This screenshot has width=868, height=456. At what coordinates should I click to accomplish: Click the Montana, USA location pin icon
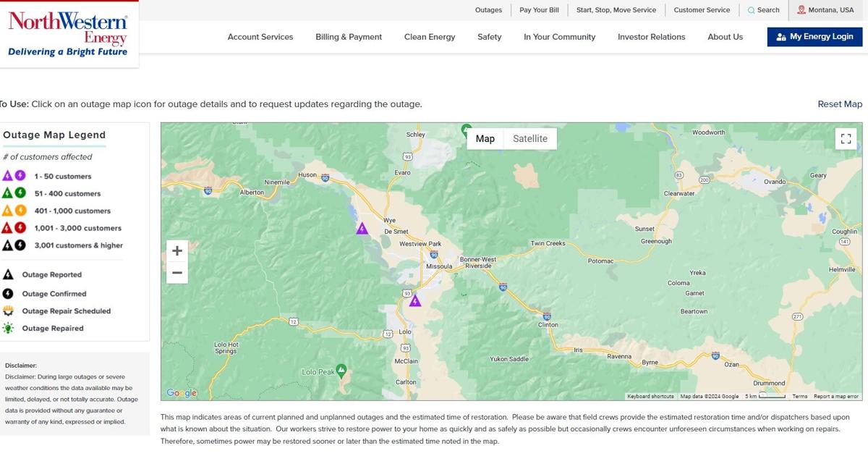click(801, 10)
